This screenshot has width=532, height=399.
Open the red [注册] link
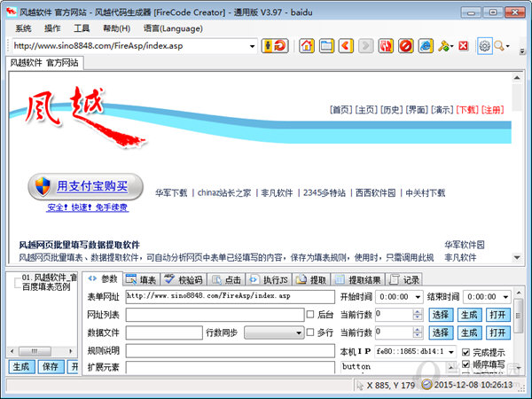click(x=493, y=110)
